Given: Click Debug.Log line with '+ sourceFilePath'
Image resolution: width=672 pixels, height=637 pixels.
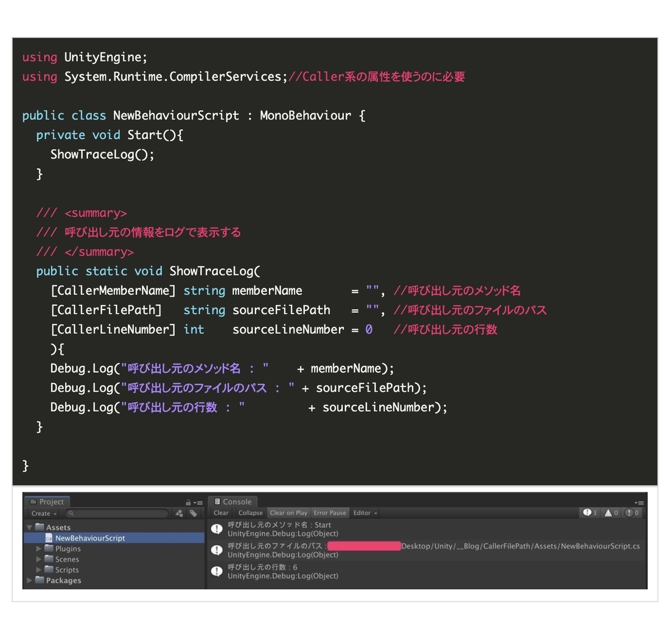Looking at the screenshot, I should (x=239, y=388).
